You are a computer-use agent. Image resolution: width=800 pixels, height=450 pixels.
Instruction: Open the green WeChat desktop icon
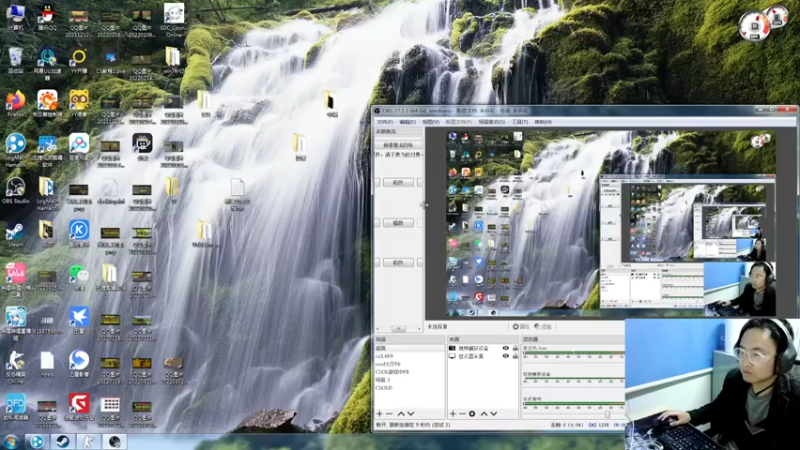(x=79, y=278)
